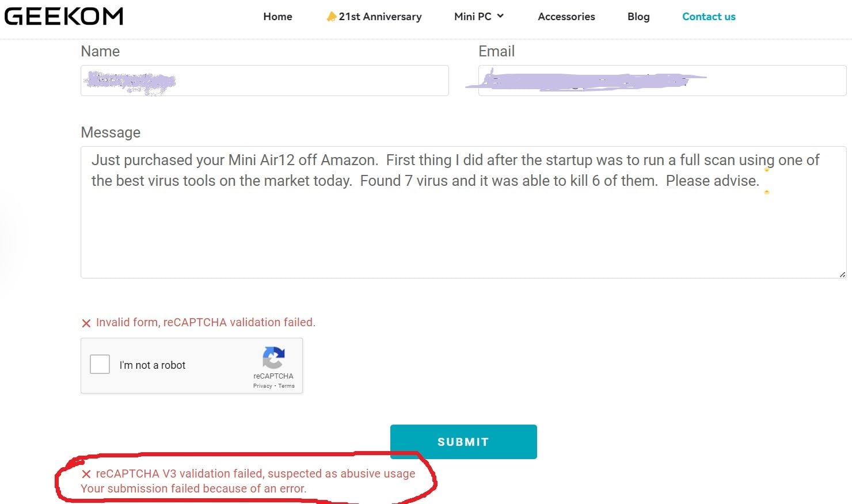Check the I'm not a robot checkbox
This screenshot has width=852, height=504.
point(100,364)
